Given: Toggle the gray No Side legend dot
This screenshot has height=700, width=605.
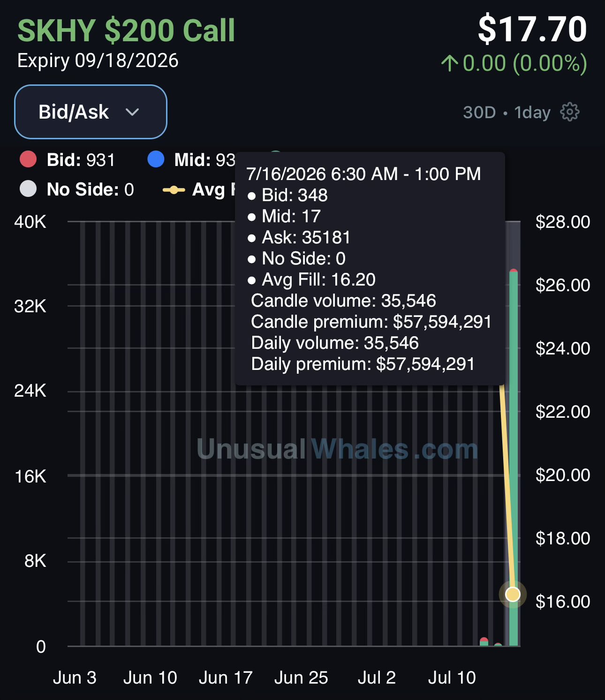Looking at the screenshot, I should [28, 189].
